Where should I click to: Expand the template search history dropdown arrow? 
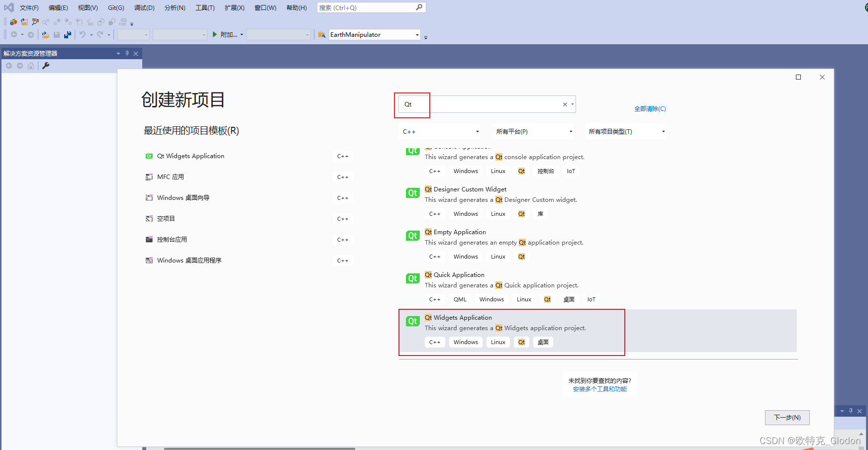pyautogui.click(x=573, y=104)
